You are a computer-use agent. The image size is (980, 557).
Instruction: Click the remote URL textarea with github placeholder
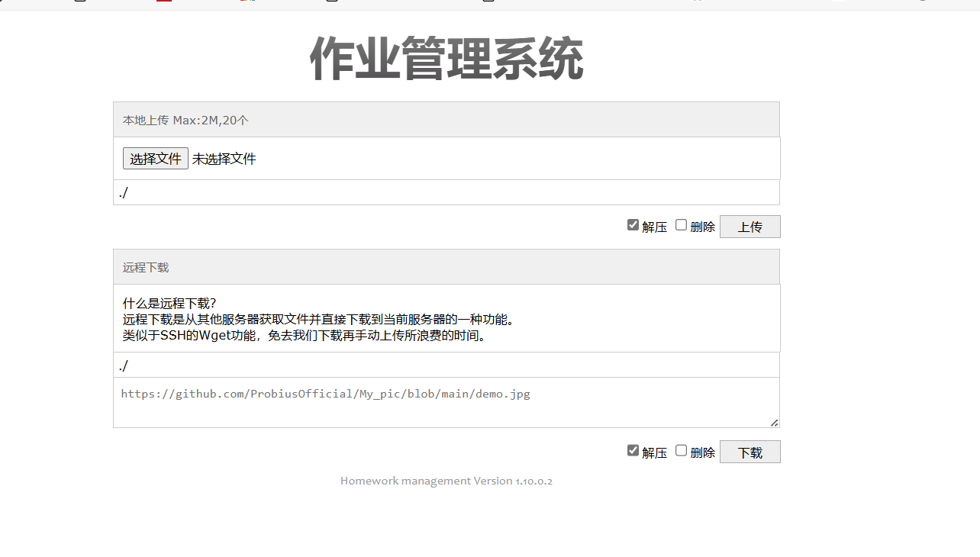coord(446,403)
